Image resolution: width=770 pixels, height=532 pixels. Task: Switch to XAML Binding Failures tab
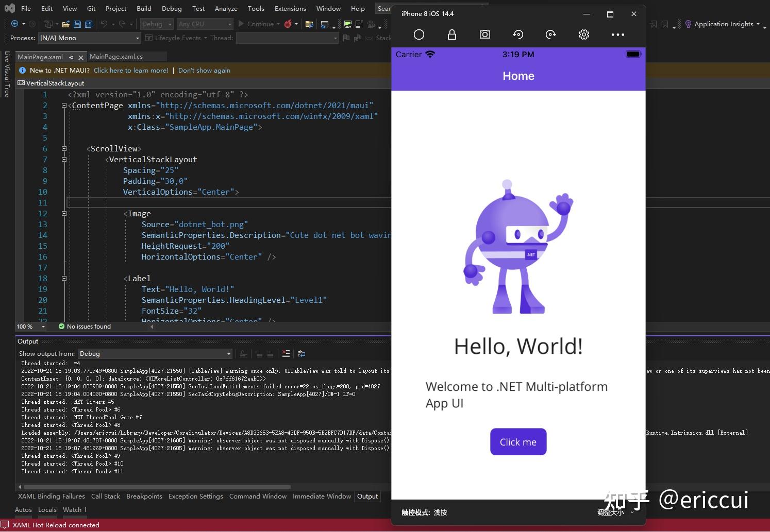coord(52,496)
